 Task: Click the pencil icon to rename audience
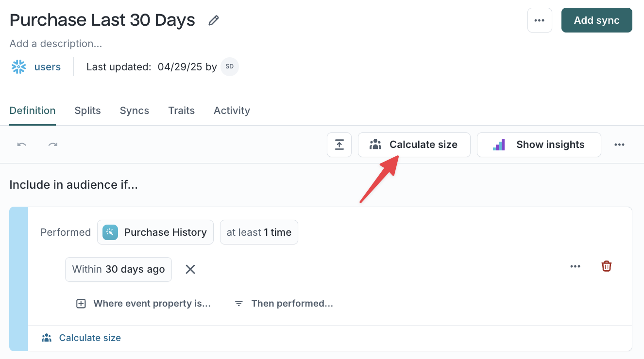(213, 20)
